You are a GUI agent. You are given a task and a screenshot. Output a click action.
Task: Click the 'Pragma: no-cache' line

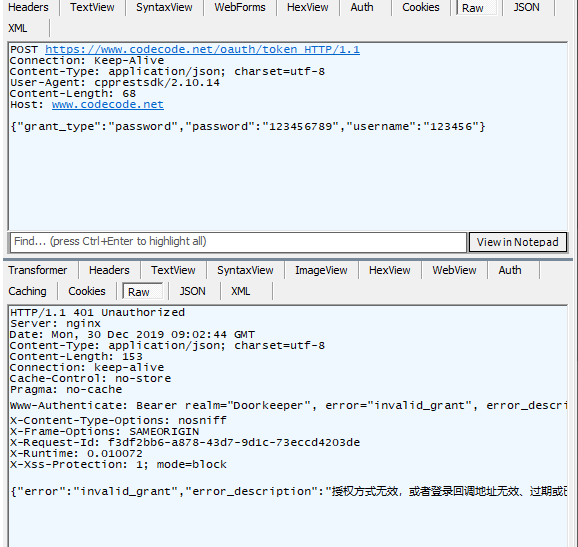coord(66,390)
